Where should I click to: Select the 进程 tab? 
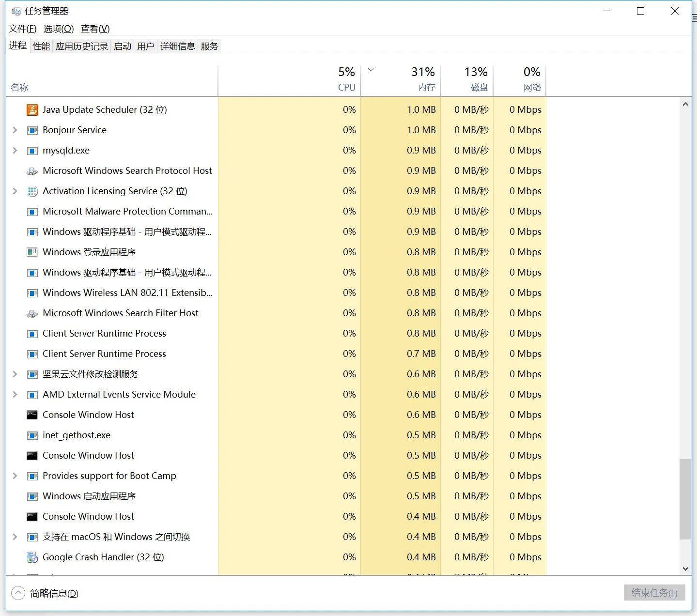(18, 46)
